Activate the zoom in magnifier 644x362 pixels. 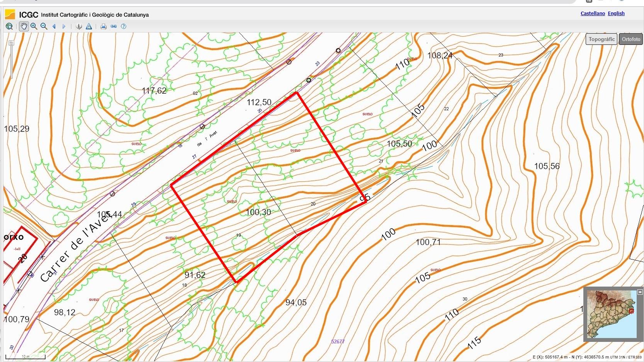tap(34, 26)
